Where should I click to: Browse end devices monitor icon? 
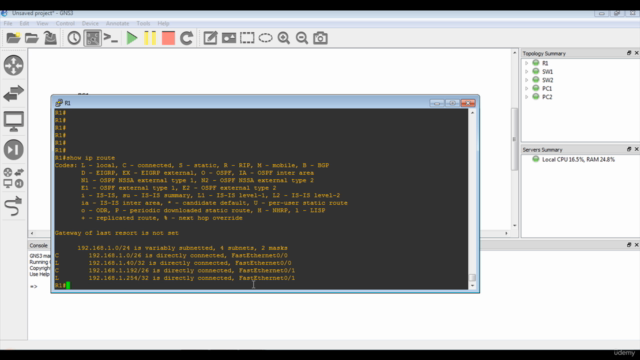coord(13,121)
